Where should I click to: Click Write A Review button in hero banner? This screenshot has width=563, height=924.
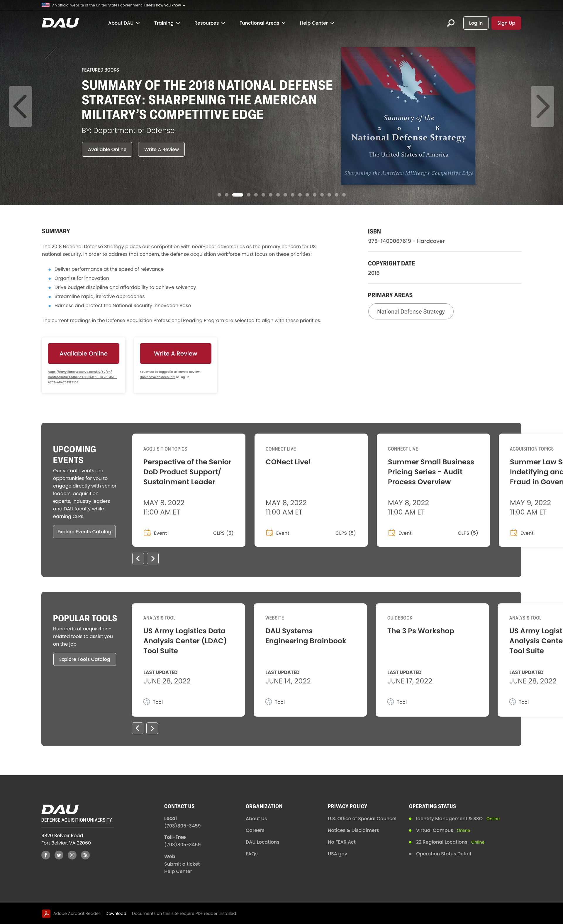[x=161, y=149]
